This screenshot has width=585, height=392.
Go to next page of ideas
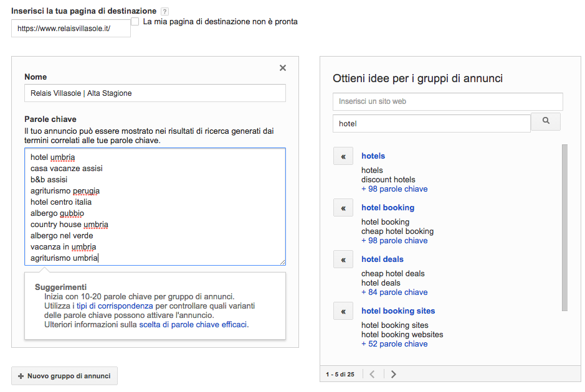pyautogui.click(x=393, y=374)
